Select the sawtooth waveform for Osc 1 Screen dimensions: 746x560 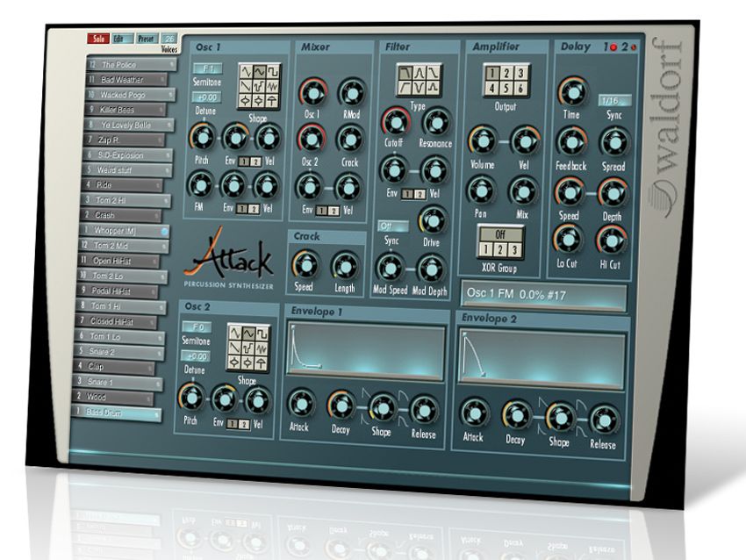(x=245, y=85)
